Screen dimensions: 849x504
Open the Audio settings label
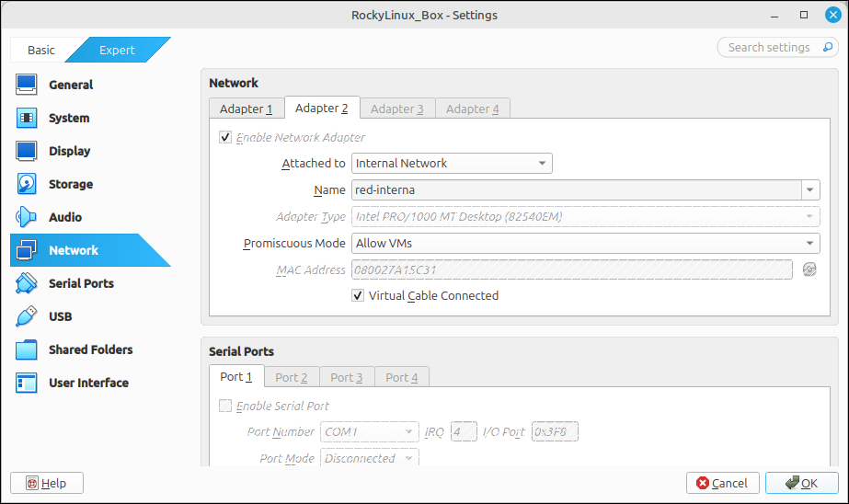(x=65, y=217)
